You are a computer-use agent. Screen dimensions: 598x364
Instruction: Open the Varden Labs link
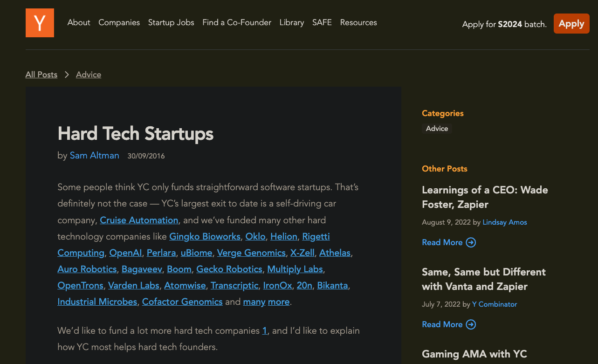tap(134, 285)
